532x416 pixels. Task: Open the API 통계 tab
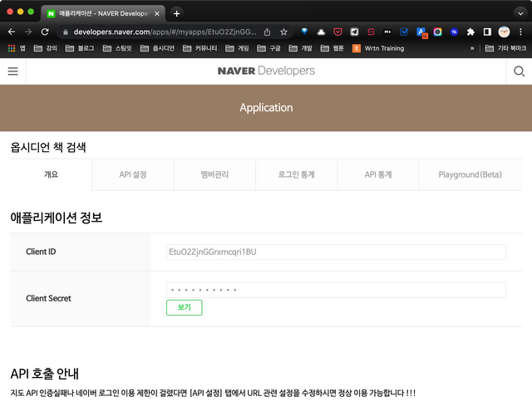point(378,174)
